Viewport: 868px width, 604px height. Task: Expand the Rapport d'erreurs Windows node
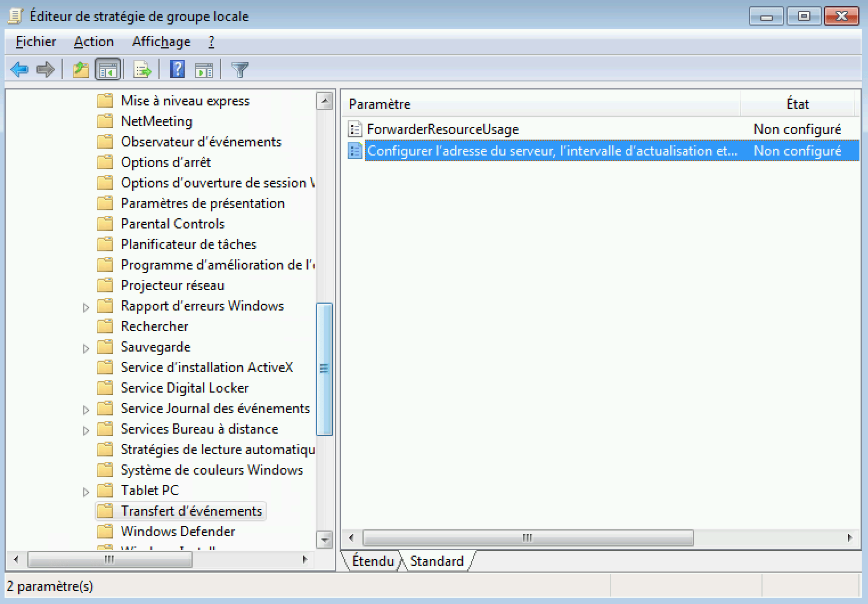point(85,307)
